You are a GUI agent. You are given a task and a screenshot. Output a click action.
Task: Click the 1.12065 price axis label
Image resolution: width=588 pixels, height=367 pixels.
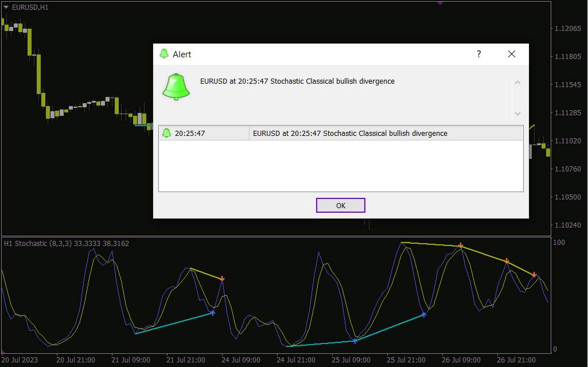click(568, 29)
